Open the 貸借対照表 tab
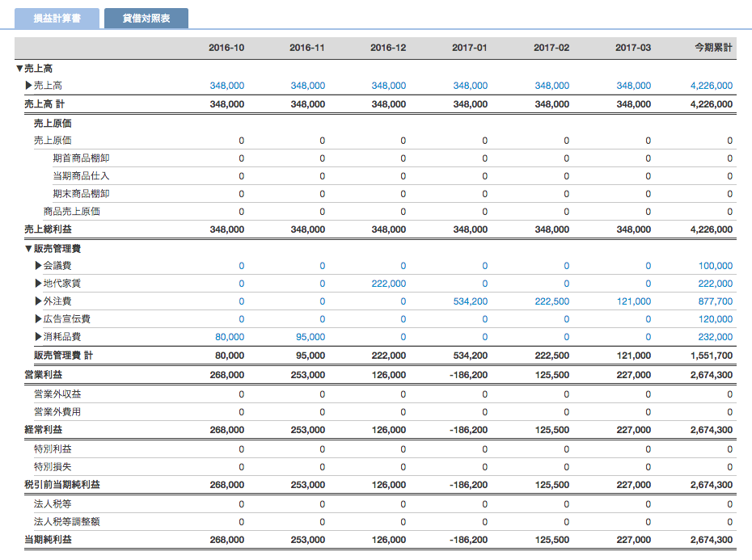 pos(146,19)
